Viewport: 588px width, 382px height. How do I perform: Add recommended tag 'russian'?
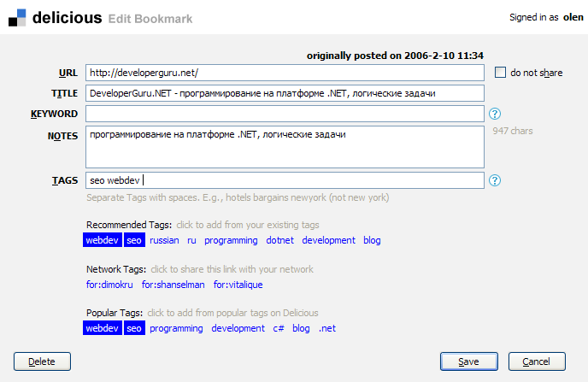point(164,241)
